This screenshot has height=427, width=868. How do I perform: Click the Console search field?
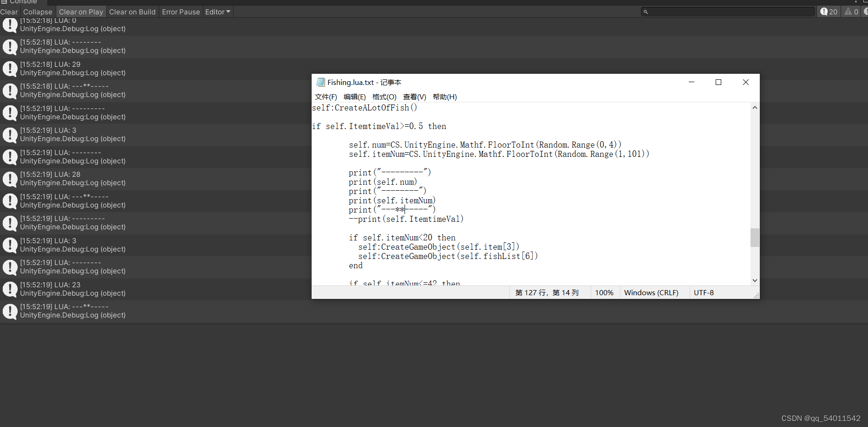click(x=728, y=12)
